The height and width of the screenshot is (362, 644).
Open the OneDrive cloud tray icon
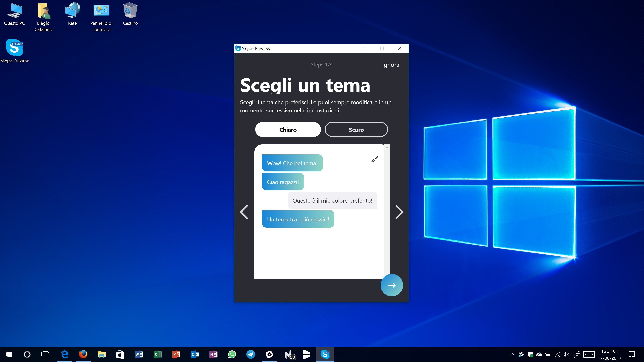pos(539,354)
